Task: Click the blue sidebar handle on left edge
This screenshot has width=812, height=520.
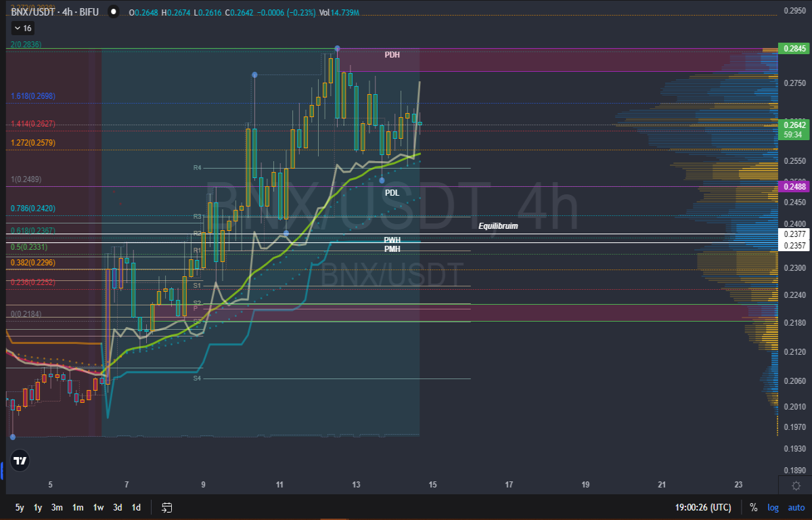Action: 2,469
